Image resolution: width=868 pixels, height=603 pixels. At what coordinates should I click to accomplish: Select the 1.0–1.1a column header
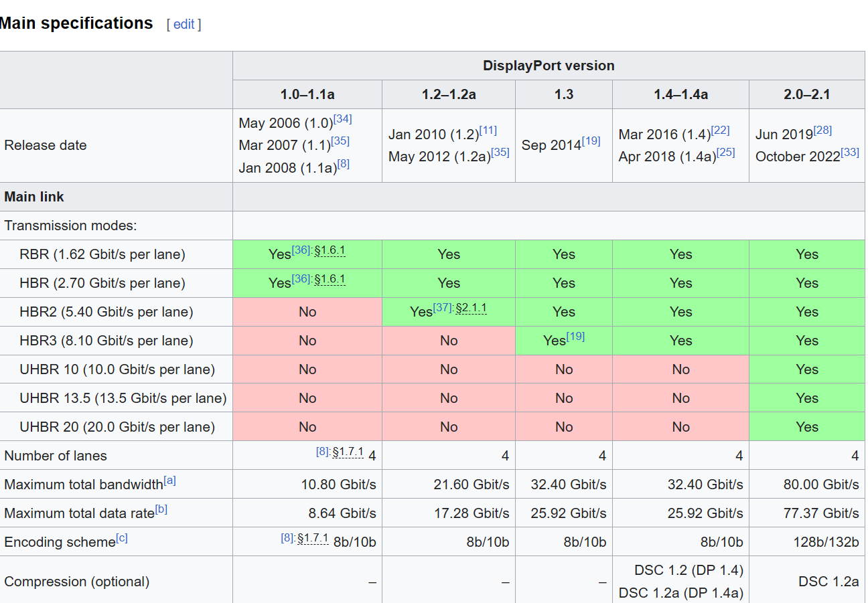(x=307, y=94)
